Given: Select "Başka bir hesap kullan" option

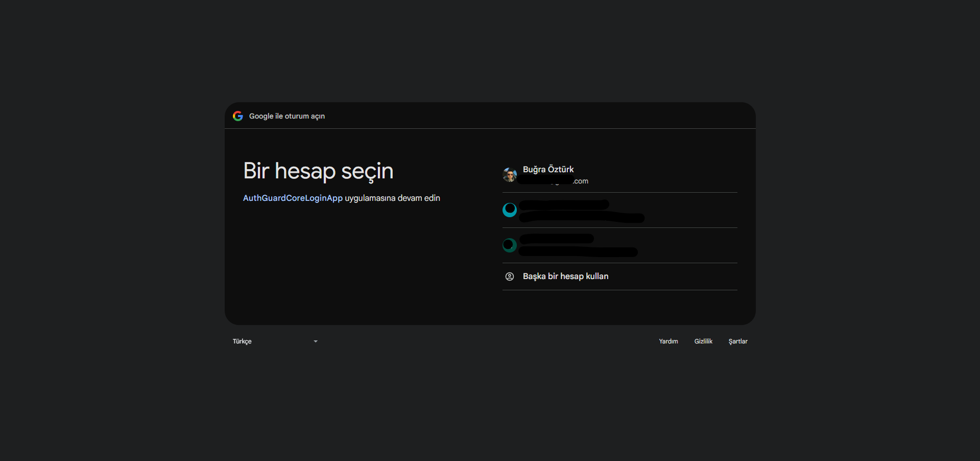Looking at the screenshot, I should 565,276.
